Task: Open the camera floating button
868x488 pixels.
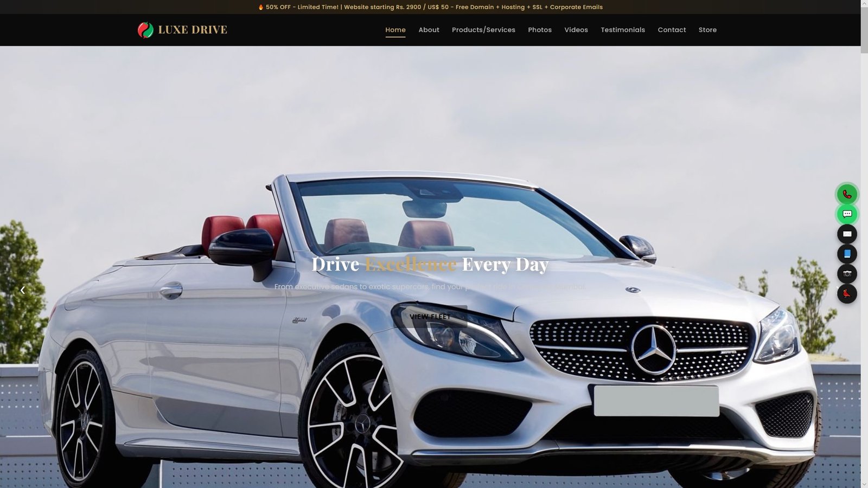Action: 847,274
